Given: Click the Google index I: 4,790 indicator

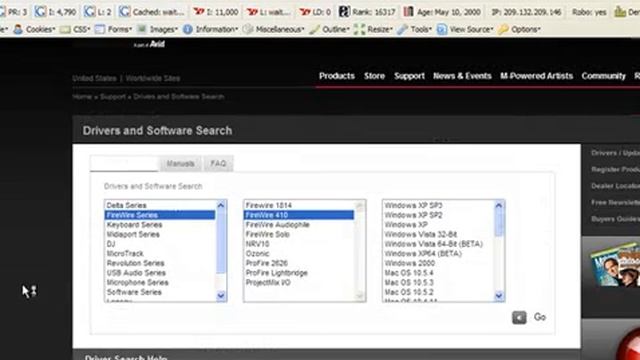Looking at the screenshot, I should point(55,12).
